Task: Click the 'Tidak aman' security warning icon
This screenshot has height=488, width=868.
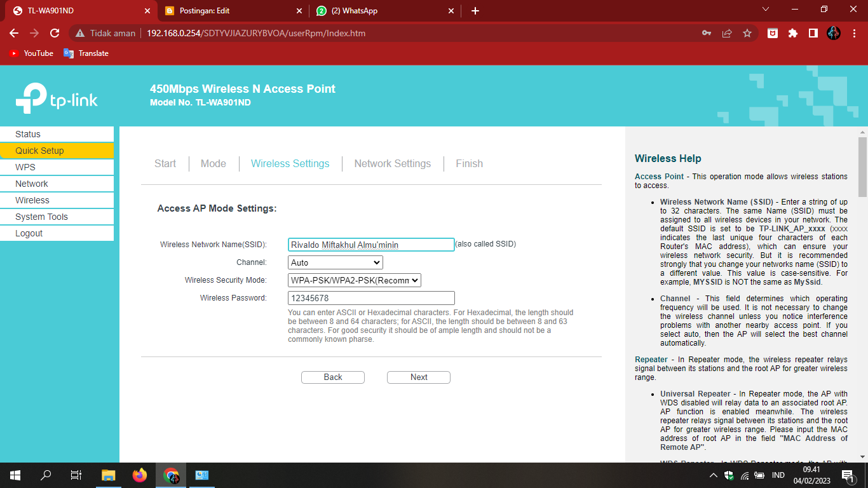Action: coord(80,33)
